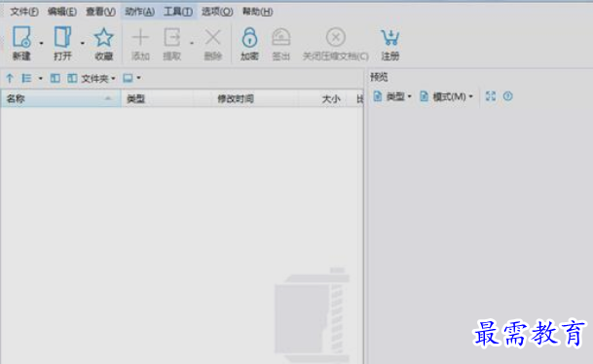Open the 选项(O) menu
The height and width of the screenshot is (364, 593).
tap(217, 12)
